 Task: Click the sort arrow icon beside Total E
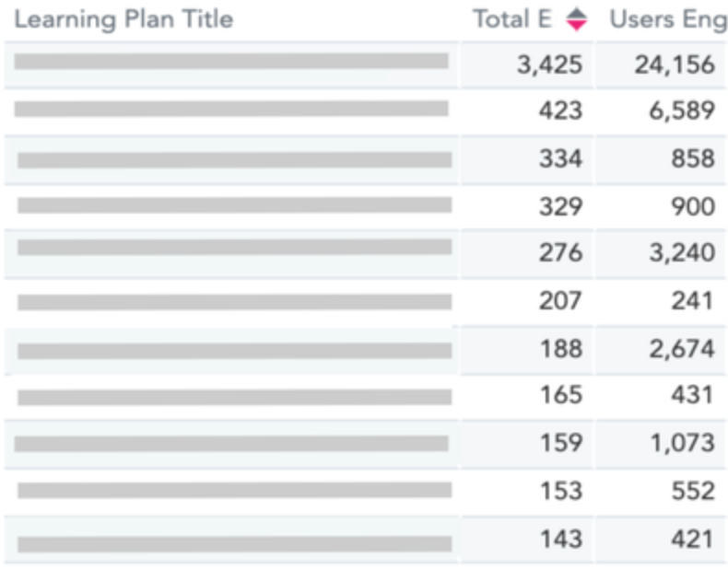[x=577, y=18]
